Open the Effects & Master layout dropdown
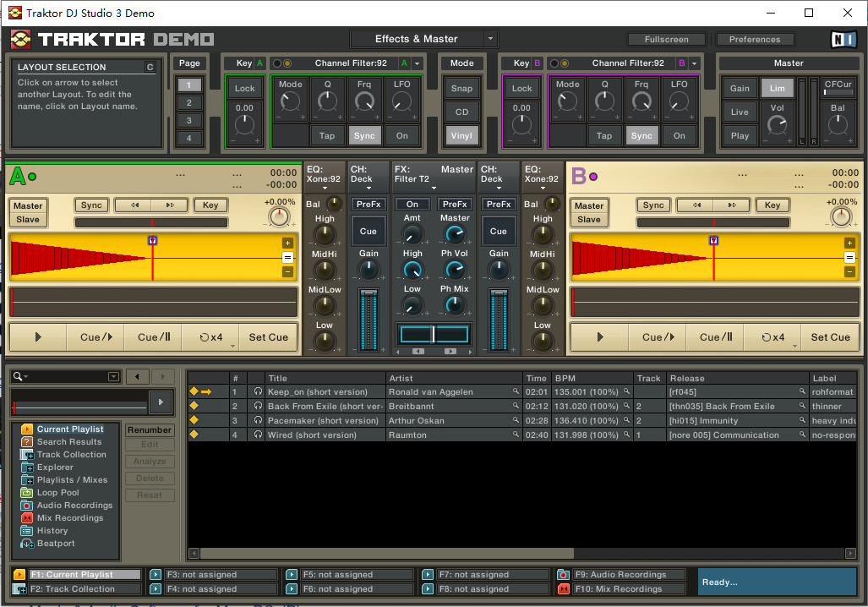Viewport: 868px width, 607px height. (491, 39)
